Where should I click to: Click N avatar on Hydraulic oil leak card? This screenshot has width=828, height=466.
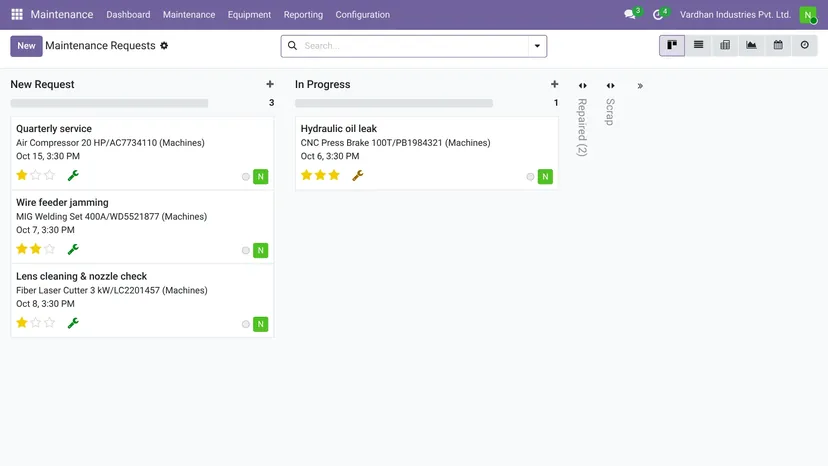545,176
